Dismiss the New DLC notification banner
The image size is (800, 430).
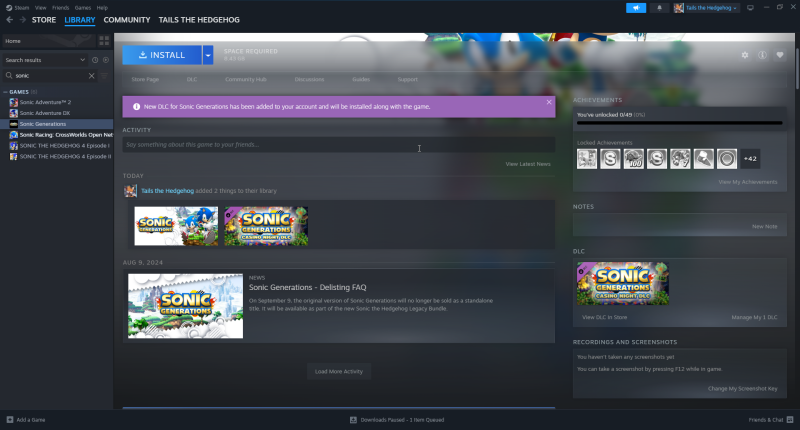click(x=549, y=102)
